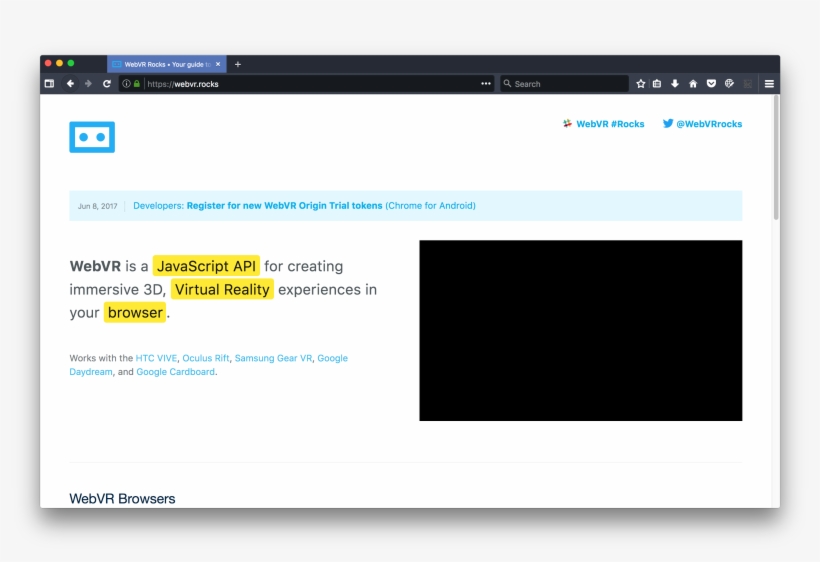
Task: Click the highlighted Virtual Reality text
Action: pyautogui.click(x=222, y=289)
